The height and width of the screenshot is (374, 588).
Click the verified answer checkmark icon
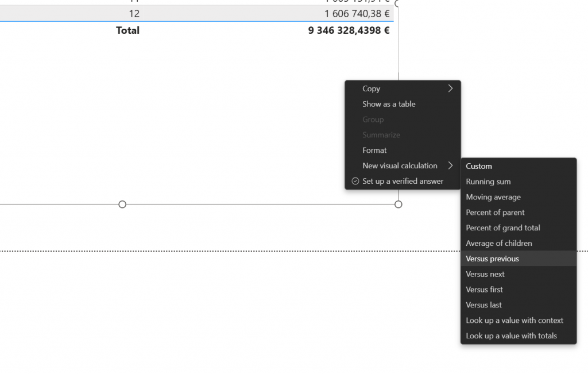click(355, 181)
